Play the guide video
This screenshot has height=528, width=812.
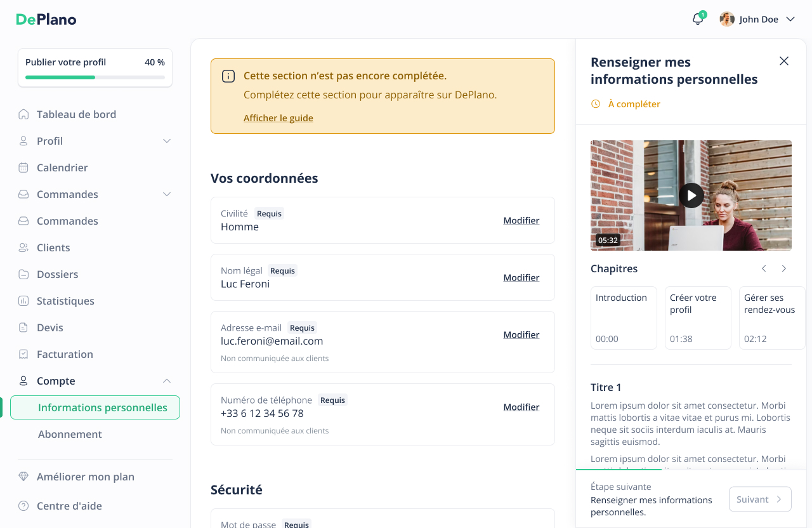[x=691, y=195]
